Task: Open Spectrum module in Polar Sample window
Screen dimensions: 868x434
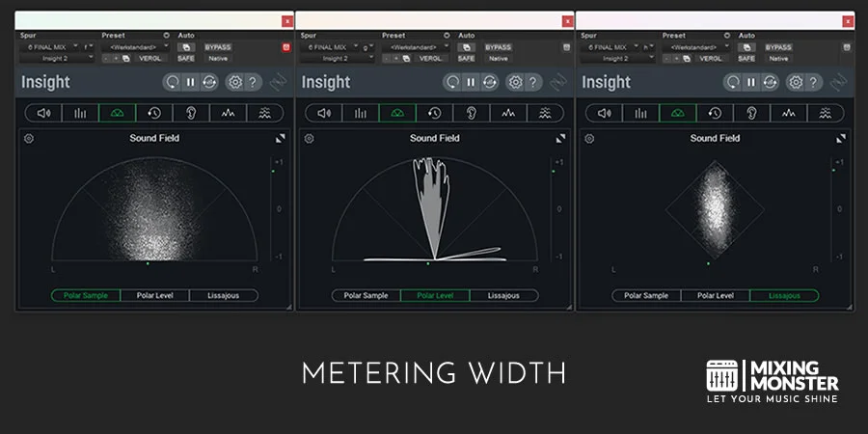Action: (x=228, y=113)
